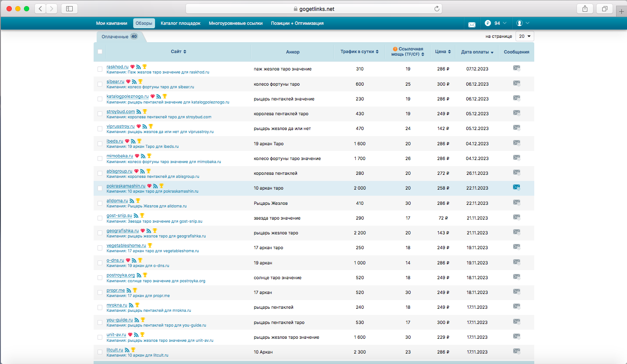Click the trophy icon next to vegetableshome.ru
Viewport: 627px width, 364px height.
(x=150, y=245)
